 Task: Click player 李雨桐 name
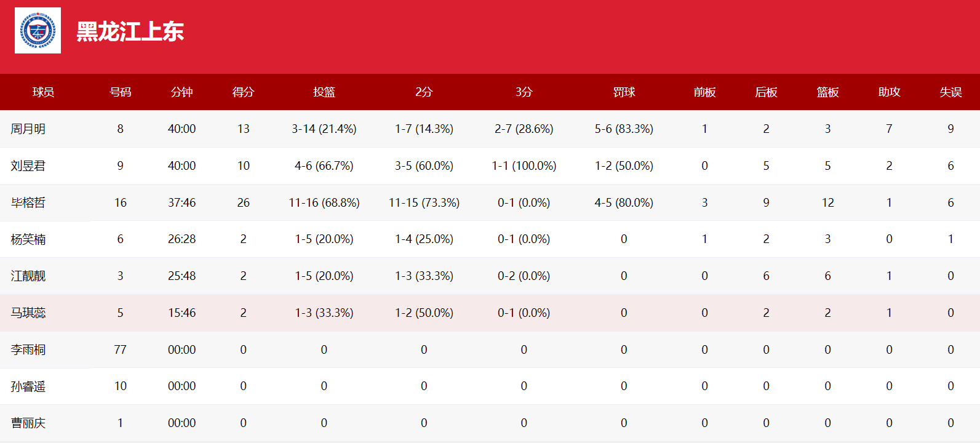click(x=28, y=350)
